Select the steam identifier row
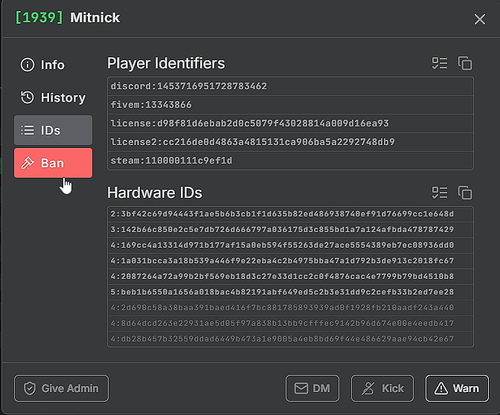This screenshot has height=415, width=500. click(290, 161)
